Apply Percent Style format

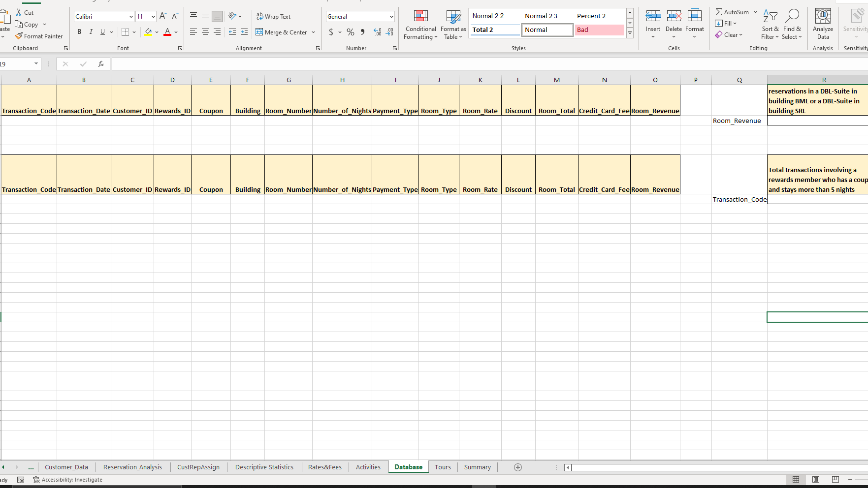(x=351, y=32)
